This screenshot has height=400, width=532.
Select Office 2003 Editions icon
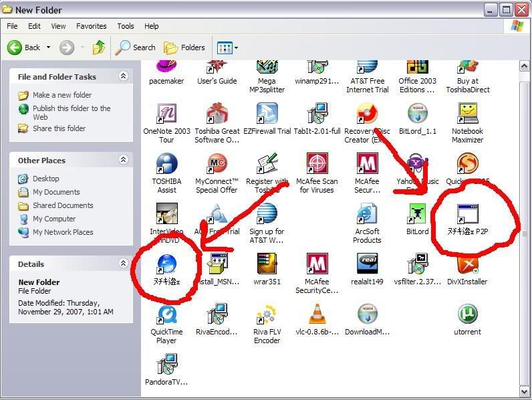tap(417, 66)
